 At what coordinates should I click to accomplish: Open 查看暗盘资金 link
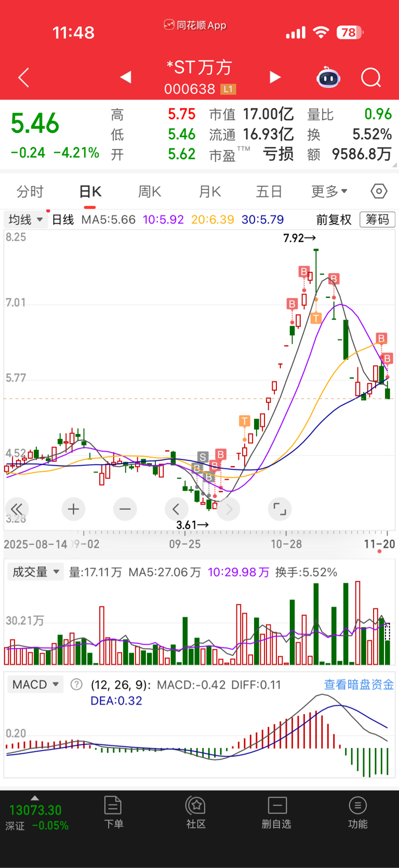tap(359, 684)
